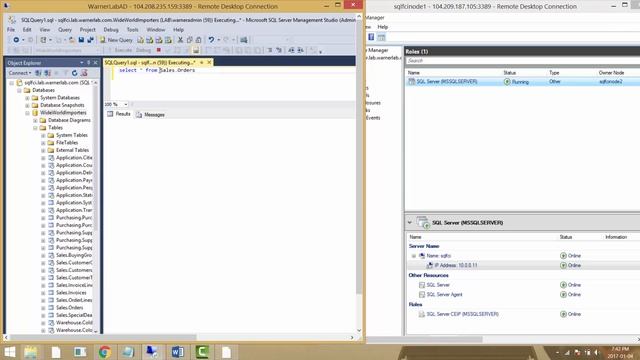Click the Activity Monitor icon in SSMS toolbar
Viewport: 640px width, 360px height.
[x=244, y=40]
